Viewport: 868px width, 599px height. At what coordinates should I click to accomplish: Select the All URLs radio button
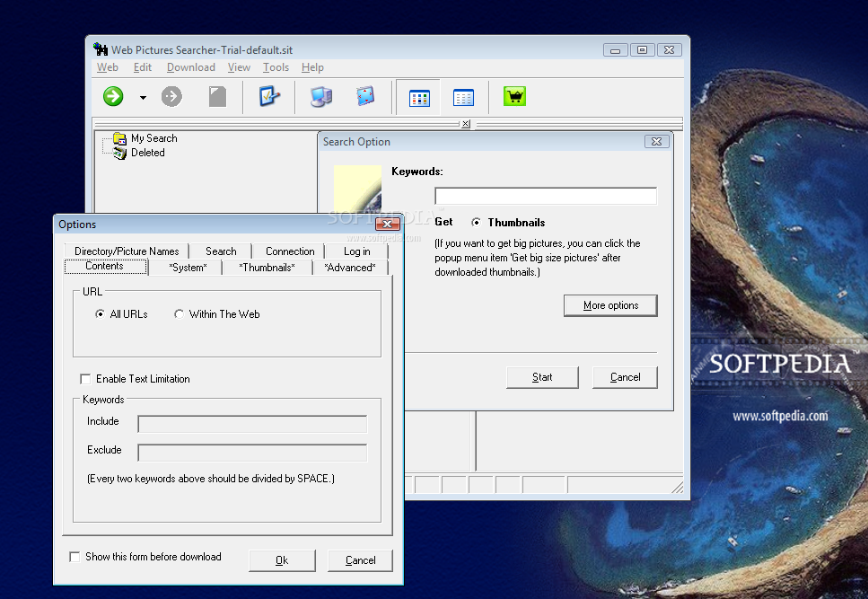(x=100, y=314)
